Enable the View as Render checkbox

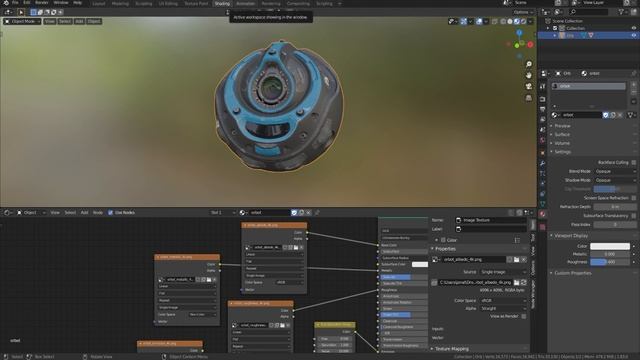524,316
